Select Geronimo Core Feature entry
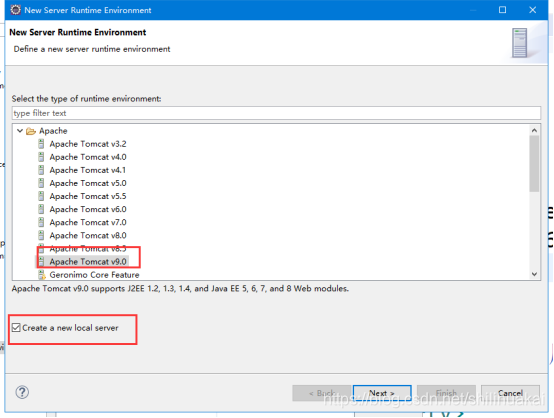This screenshot has width=554, height=418. coord(94,275)
